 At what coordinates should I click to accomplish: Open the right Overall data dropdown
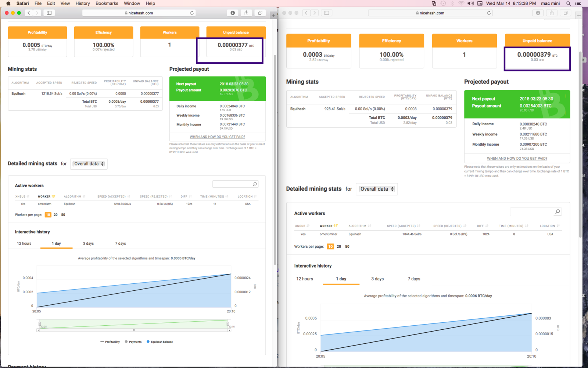coord(377,189)
